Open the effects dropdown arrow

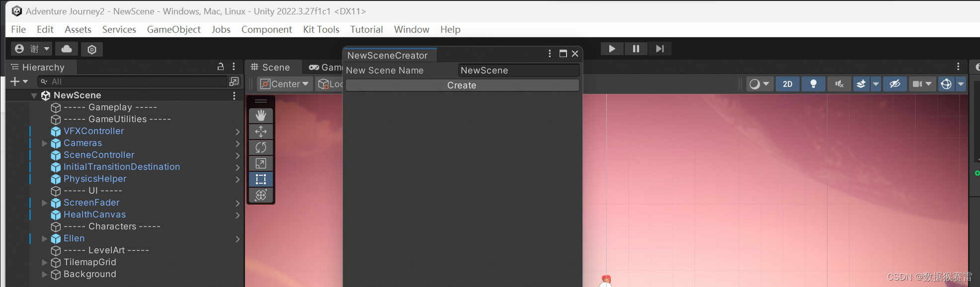tap(876, 84)
